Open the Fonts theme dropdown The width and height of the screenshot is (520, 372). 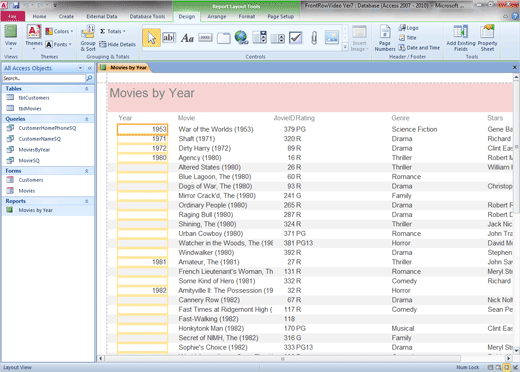pos(59,44)
